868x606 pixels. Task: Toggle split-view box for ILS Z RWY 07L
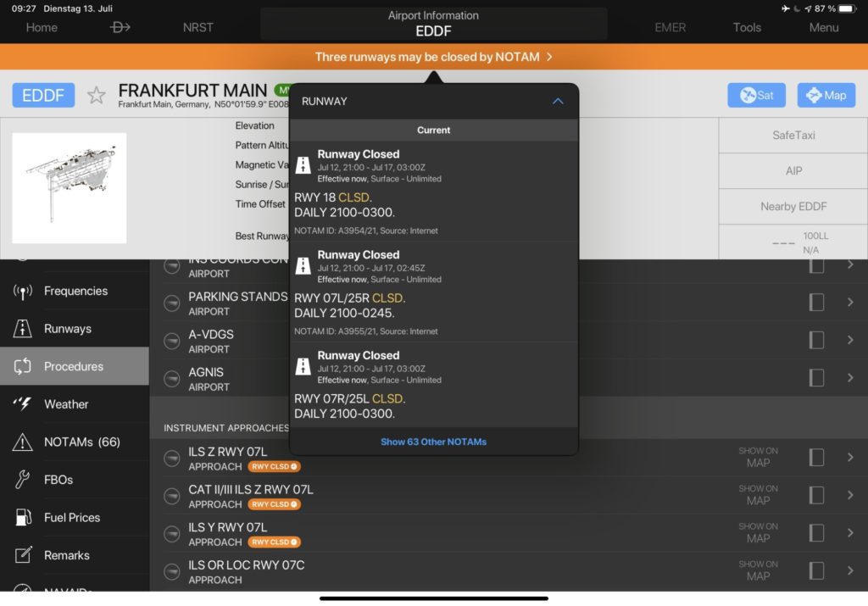(x=816, y=457)
